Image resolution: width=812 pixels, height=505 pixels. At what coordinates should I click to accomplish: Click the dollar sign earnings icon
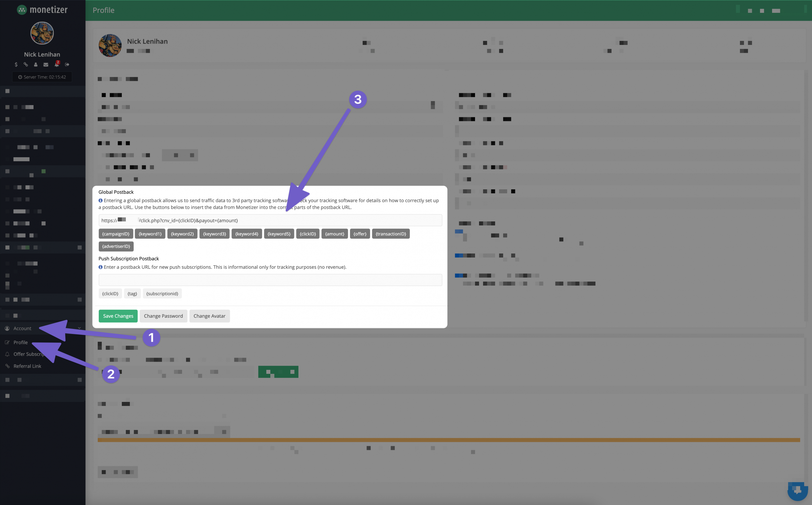coord(16,64)
